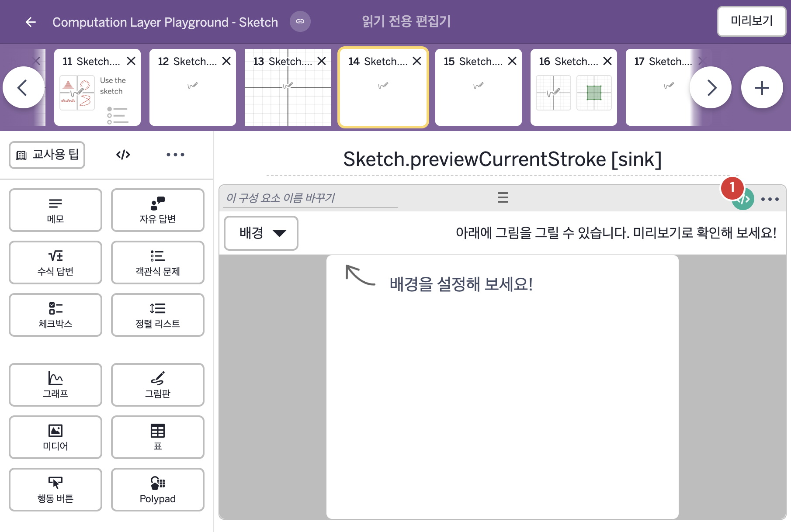Viewport: 791px width, 532px height.
Task: Expand the 배경 background dropdown
Action: tap(261, 233)
